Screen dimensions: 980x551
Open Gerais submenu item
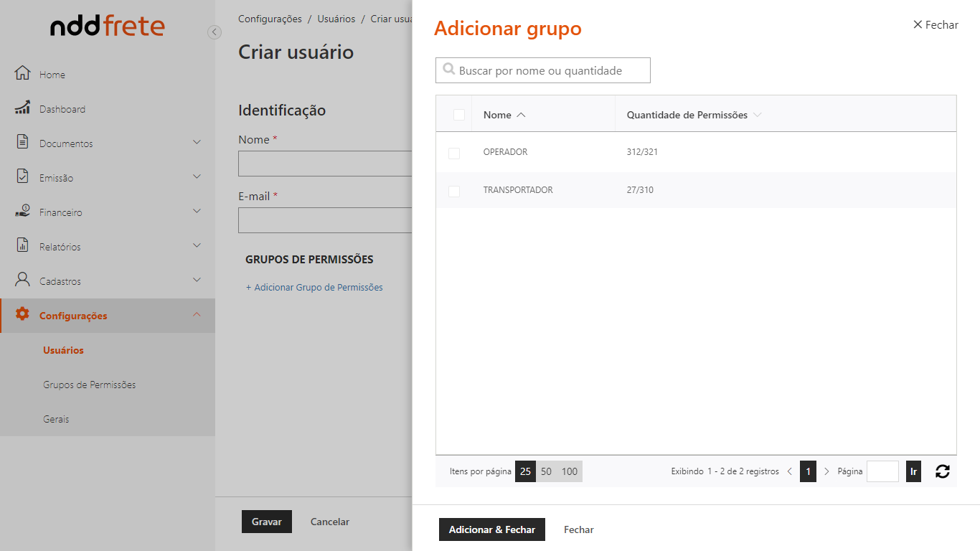coord(56,419)
